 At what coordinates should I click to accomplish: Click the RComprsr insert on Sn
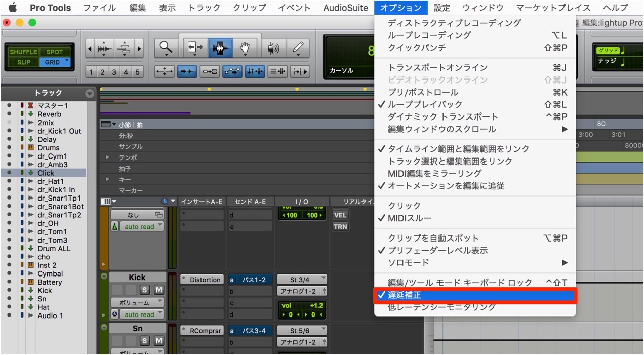pos(202,330)
